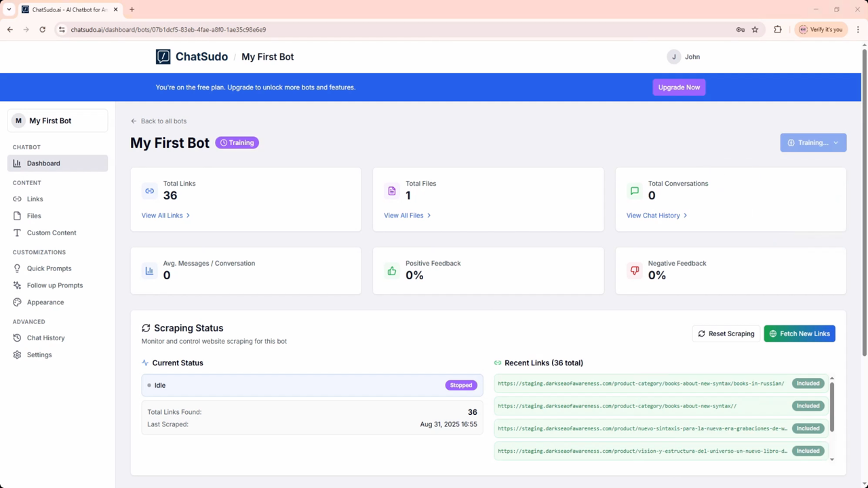The width and height of the screenshot is (868, 488).
Task: Click the Links chain icon in sidebar
Action: tap(18, 199)
